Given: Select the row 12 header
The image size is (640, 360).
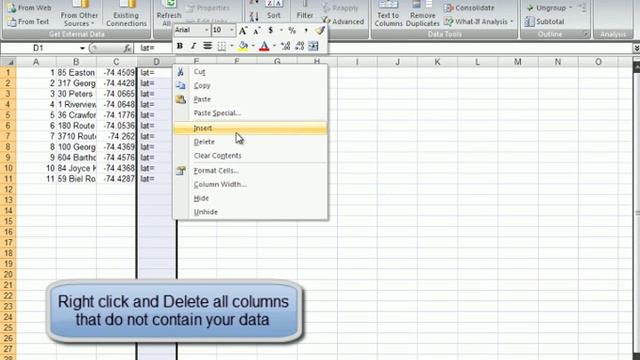Looking at the screenshot, I should (x=8, y=189).
